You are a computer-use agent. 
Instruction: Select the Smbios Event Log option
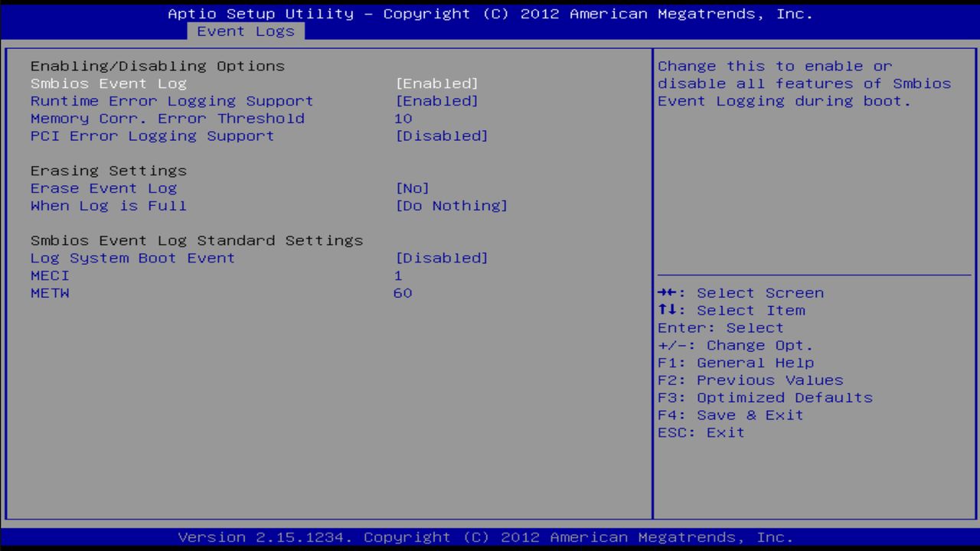[109, 83]
